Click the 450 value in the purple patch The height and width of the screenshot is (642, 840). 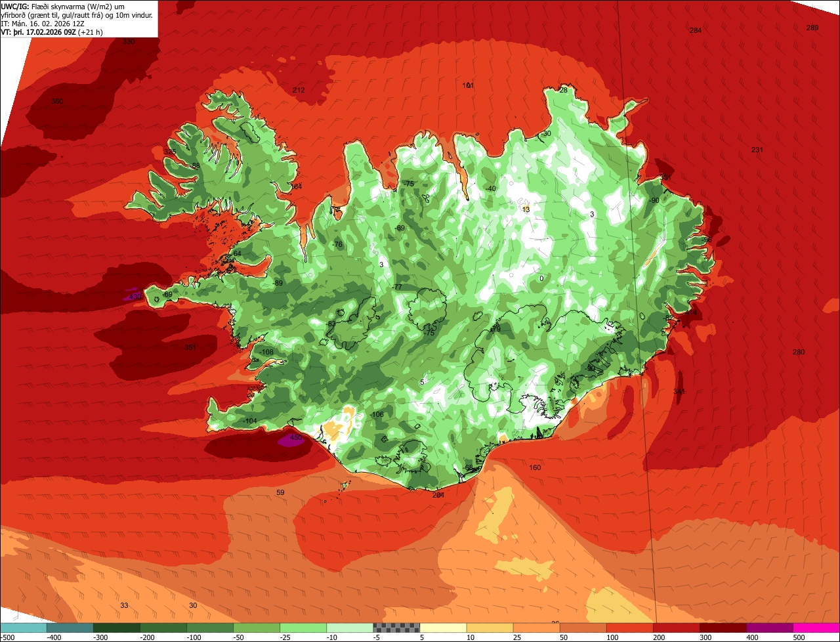point(295,438)
